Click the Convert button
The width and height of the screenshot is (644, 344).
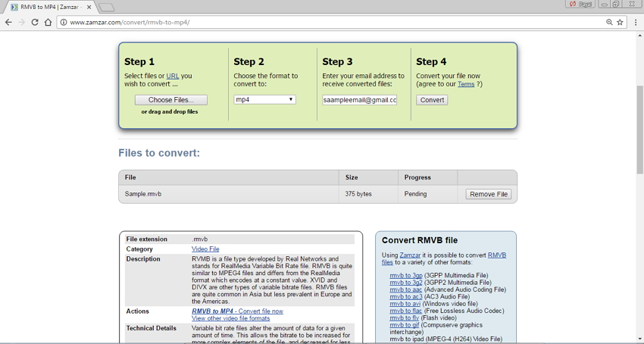[x=432, y=100]
